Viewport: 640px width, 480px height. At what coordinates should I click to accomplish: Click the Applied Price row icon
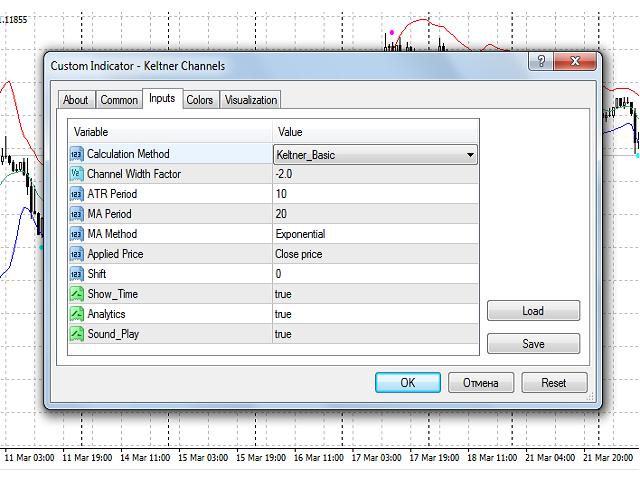(76, 254)
